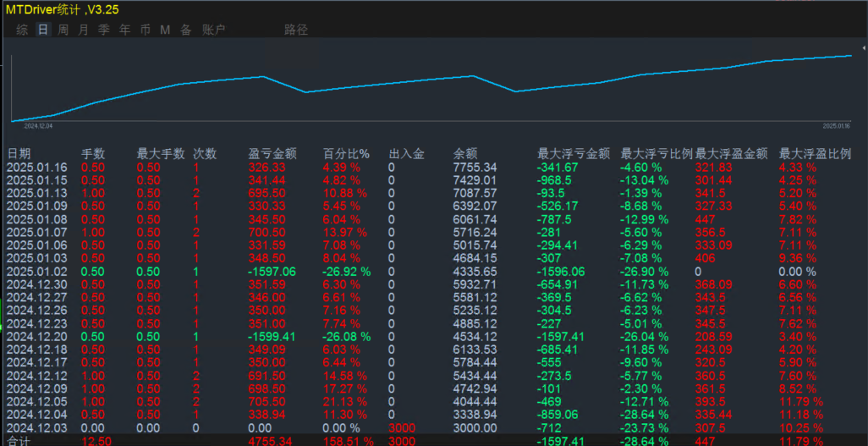Click the 手数 column header
868x446 pixels.
[93, 153]
